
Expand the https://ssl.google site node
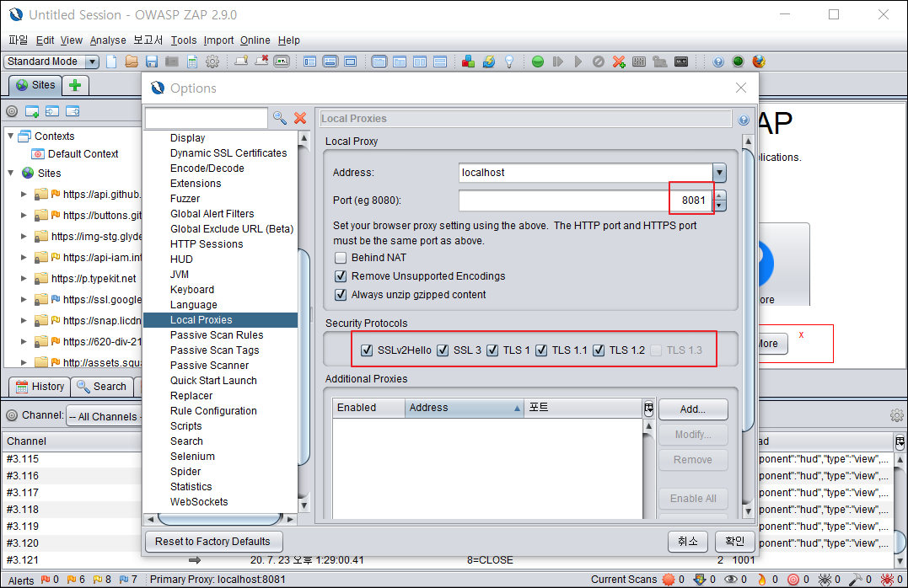point(24,299)
